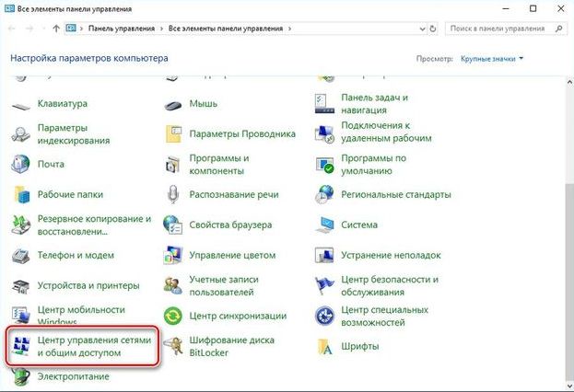Image resolution: width=574 pixels, height=392 pixels.
Task: Open Программы и компоненты icon
Action: (173, 164)
